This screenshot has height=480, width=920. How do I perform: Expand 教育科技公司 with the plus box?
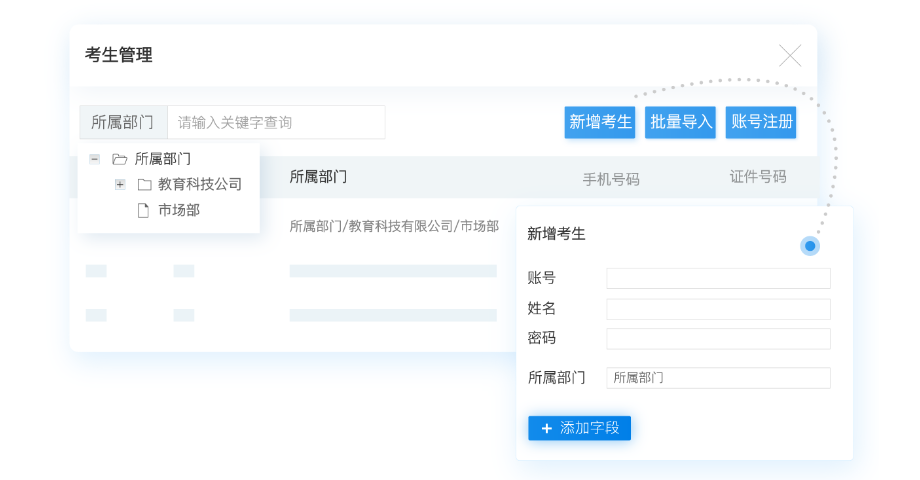(x=119, y=184)
